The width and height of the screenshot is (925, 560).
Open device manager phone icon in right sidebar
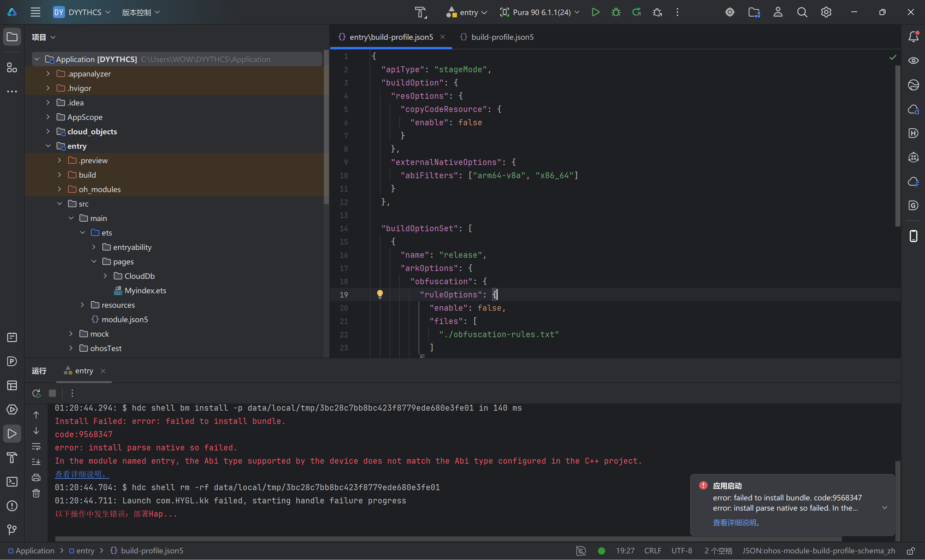tap(913, 236)
